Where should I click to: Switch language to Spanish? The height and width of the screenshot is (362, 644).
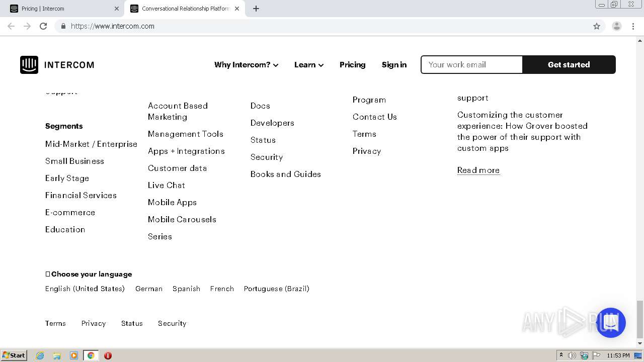click(186, 289)
